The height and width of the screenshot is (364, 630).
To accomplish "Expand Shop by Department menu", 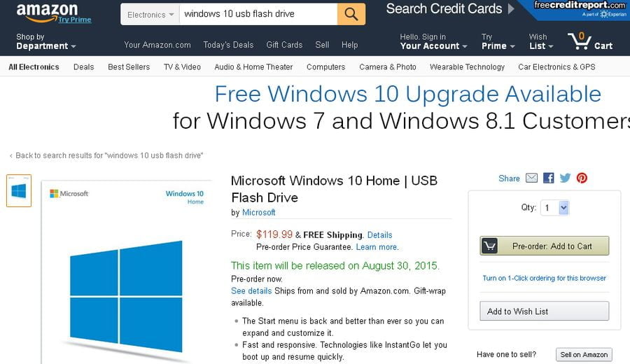I will click(x=45, y=41).
